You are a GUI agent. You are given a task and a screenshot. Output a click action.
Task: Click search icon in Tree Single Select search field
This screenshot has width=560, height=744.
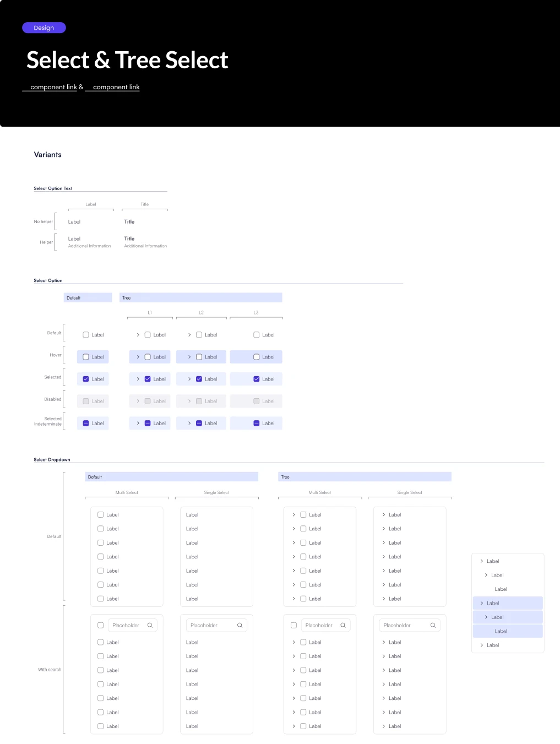click(x=433, y=625)
